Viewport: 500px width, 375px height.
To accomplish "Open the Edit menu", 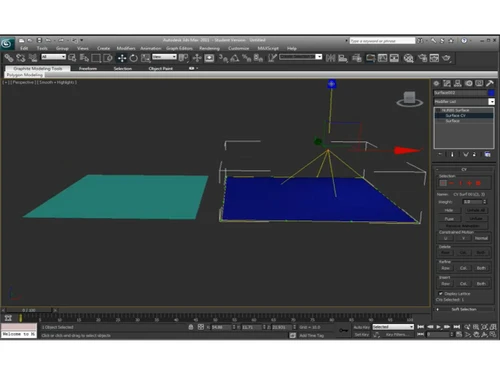I will point(24,48).
